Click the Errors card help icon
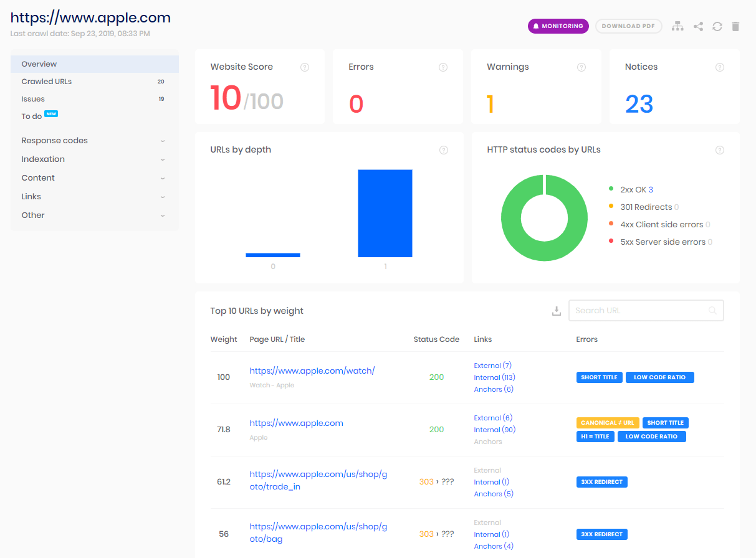Viewport: 756px width, 558px height. (x=443, y=67)
